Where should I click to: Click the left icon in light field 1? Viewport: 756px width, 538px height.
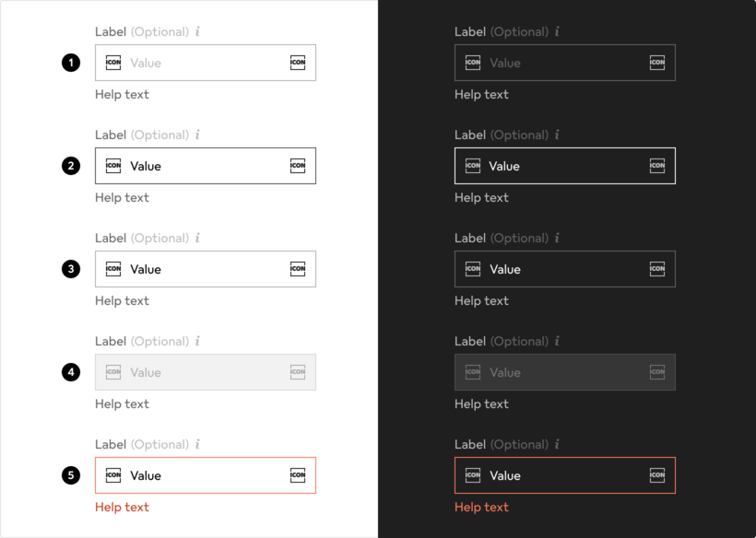point(113,63)
